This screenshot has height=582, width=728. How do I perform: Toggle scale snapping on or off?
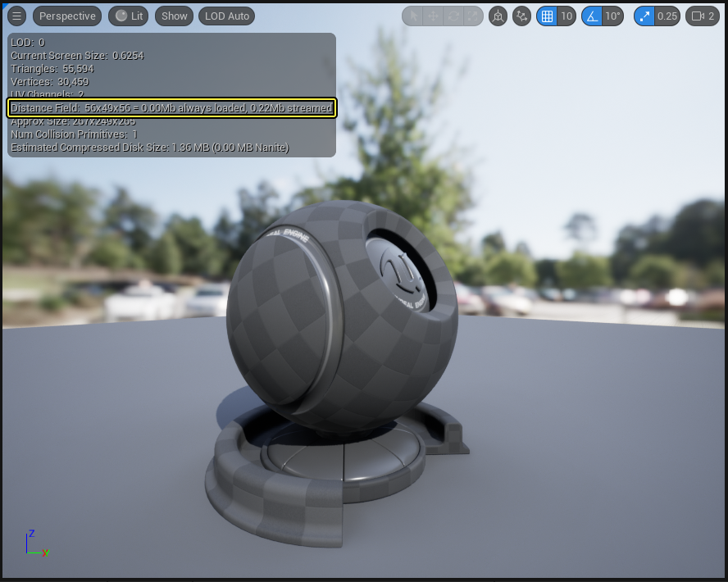[644, 16]
